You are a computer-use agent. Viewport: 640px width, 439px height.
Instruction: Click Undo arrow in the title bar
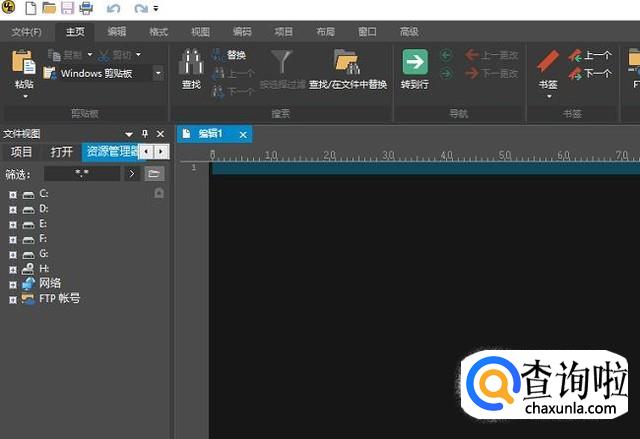pos(113,9)
